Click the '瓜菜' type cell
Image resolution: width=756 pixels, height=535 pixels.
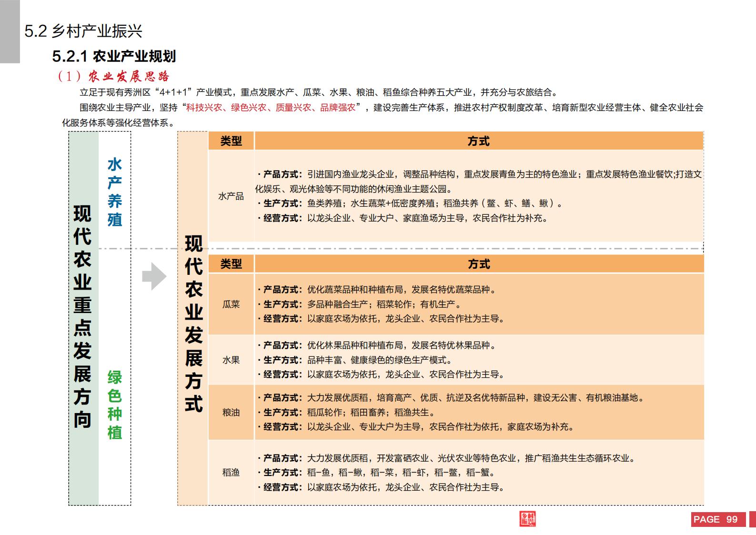coord(231,304)
